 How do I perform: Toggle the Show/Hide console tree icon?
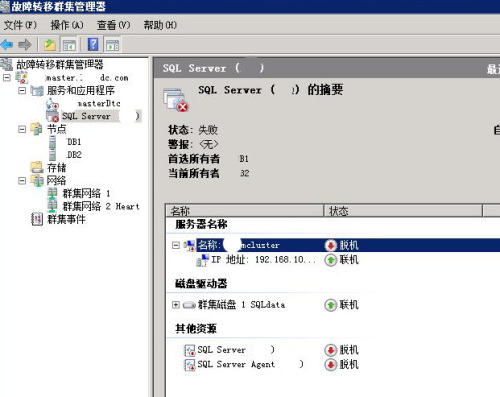coord(69,45)
